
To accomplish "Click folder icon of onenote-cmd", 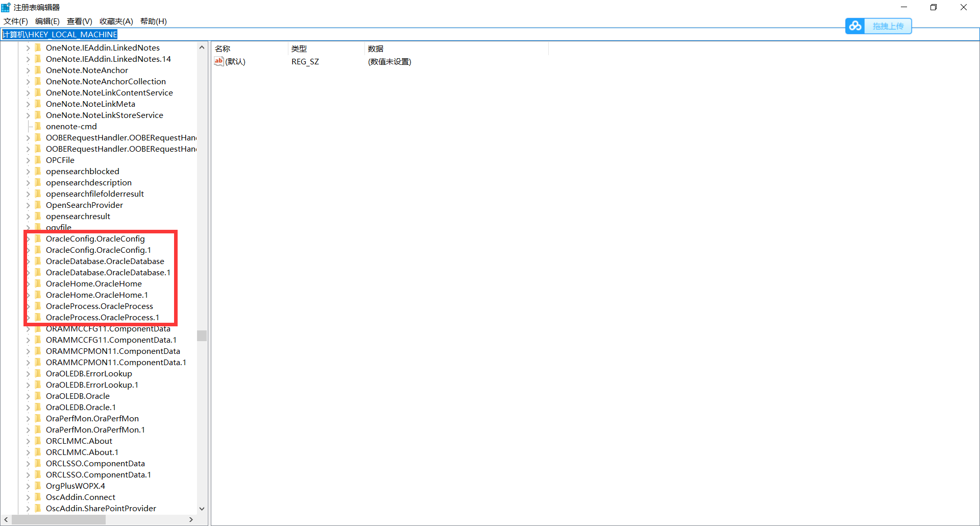I will (x=38, y=126).
